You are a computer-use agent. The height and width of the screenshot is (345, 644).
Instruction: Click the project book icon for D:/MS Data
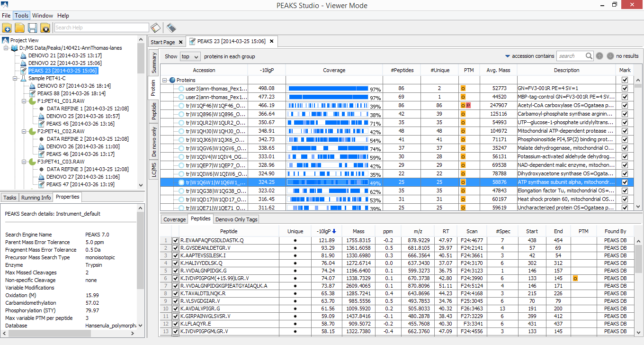14,48
